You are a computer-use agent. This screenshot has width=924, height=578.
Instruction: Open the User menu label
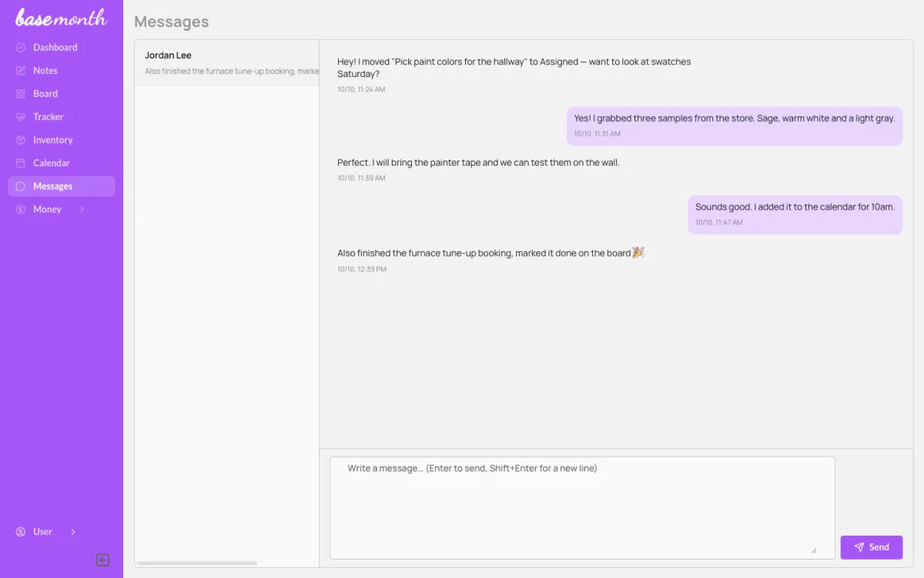coord(42,532)
